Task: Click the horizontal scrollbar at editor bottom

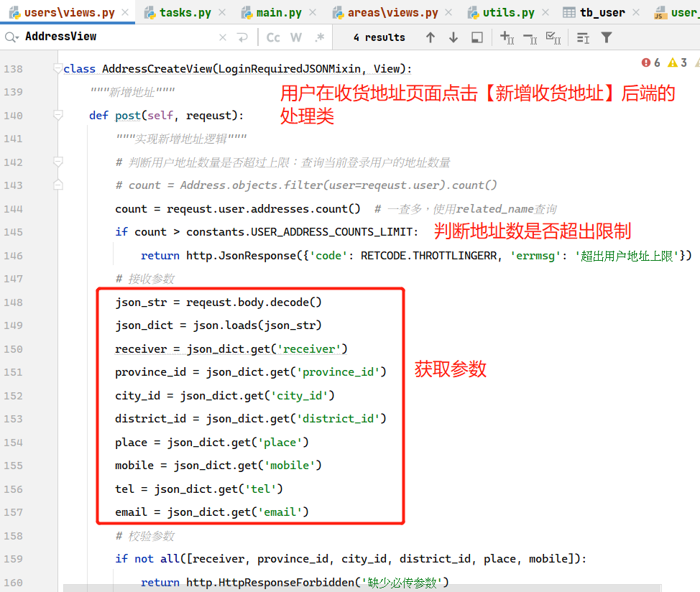Action: tap(361, 588)
